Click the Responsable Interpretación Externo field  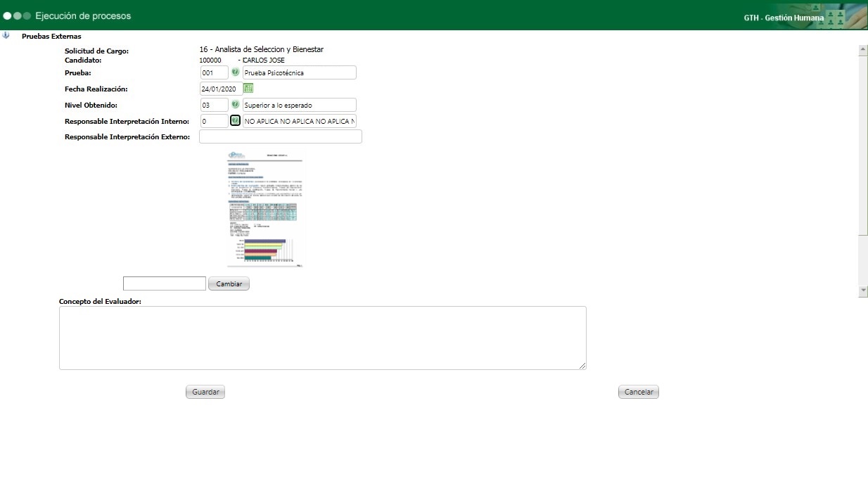coord(281,136)
